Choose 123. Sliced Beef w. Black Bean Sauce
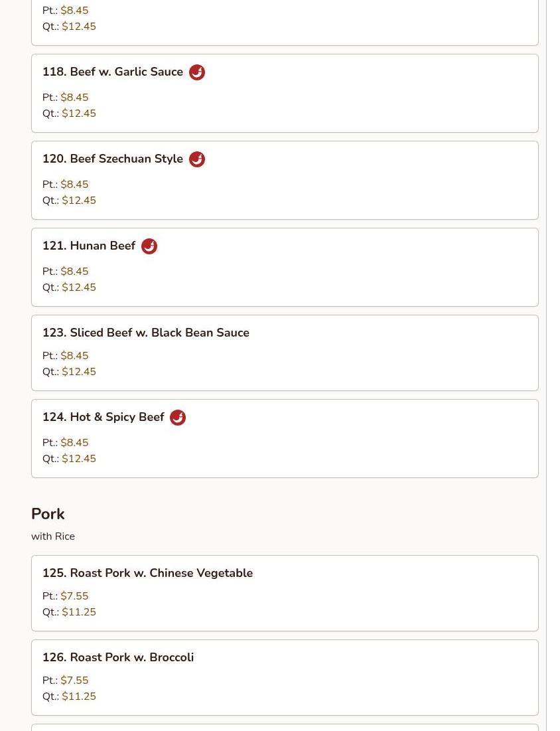The image size is (560, 731). pyautogui.click(x=146, y=333)
